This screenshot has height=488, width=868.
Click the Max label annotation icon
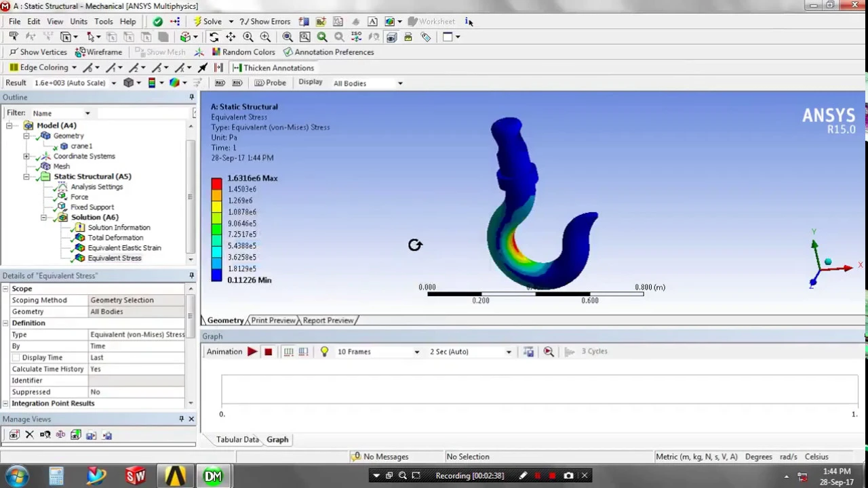click(x=220, y=83)
